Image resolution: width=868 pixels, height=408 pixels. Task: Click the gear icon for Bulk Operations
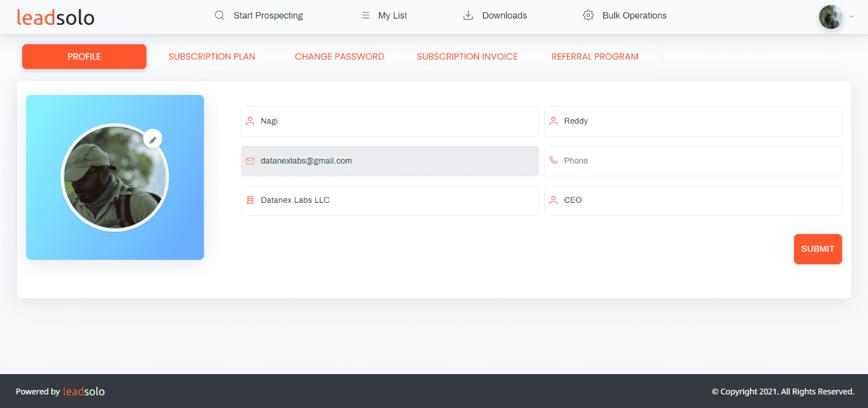588,16
